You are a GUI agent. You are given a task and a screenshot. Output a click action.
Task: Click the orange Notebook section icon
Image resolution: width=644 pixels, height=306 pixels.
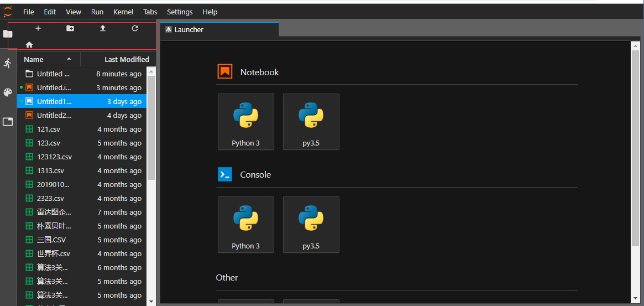224,71
